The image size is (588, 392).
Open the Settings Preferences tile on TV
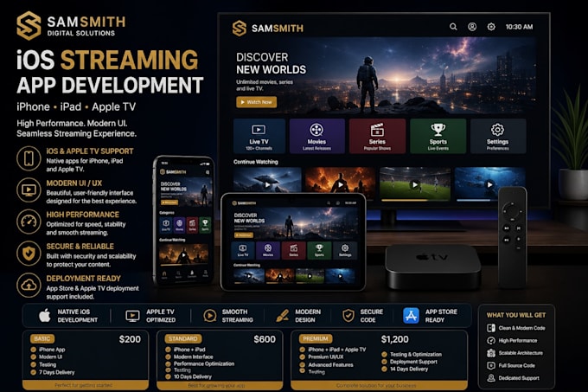point(498,136)
